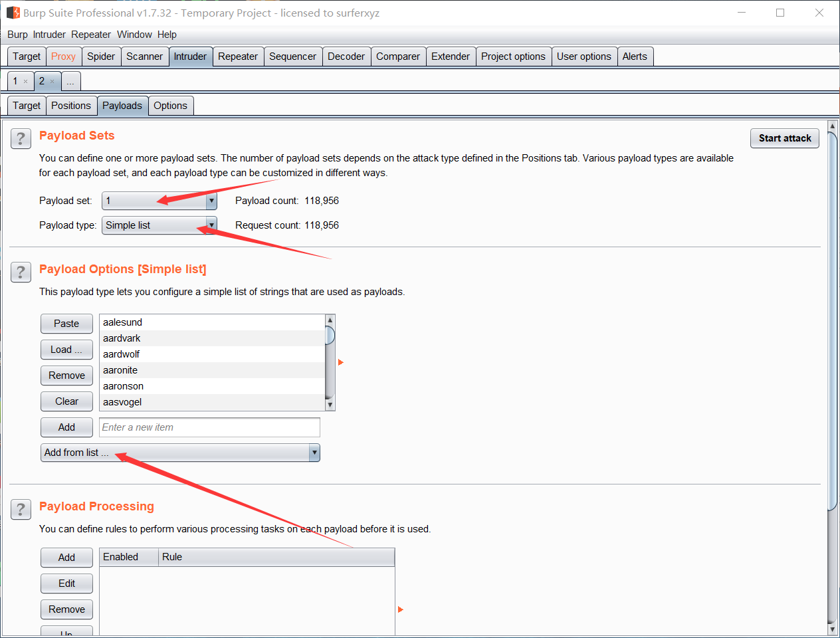The image size is (840, 638).
Task: Select payload item aasvogel
Action: pos(212,402)
